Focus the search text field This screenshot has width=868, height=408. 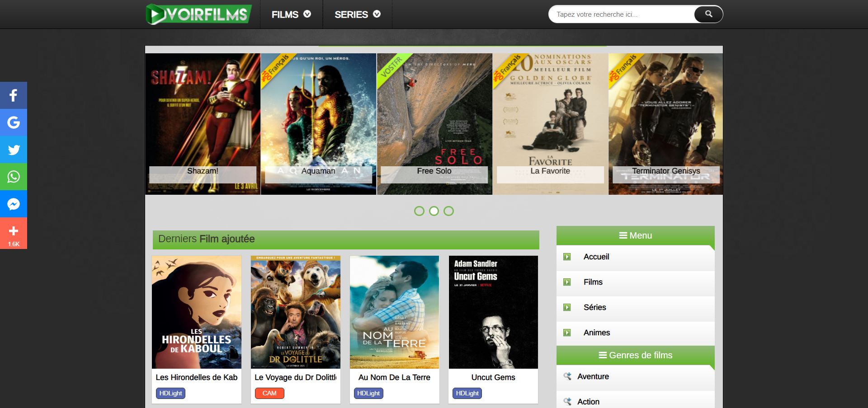[622, 14]
